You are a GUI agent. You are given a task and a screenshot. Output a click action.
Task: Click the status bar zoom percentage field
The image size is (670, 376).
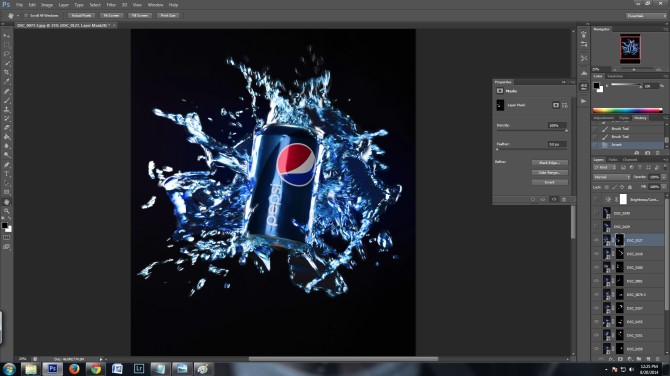pyautogui.click(x=23, y=359)
